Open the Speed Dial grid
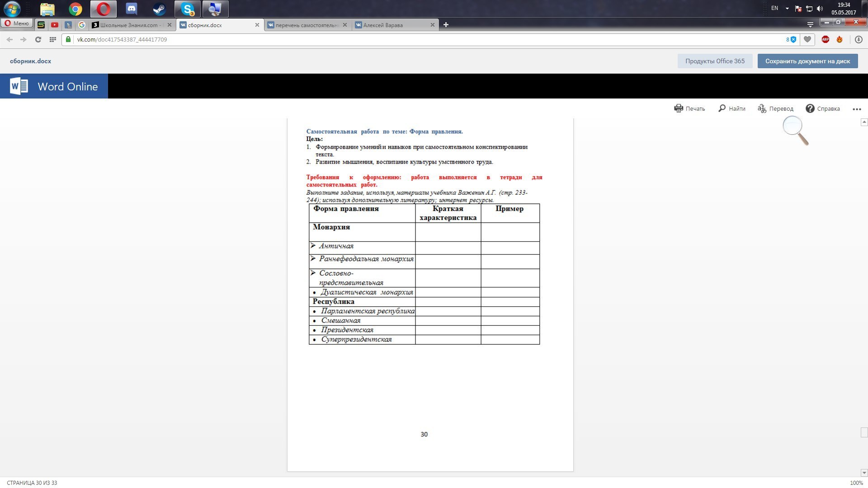 (53, 39)
